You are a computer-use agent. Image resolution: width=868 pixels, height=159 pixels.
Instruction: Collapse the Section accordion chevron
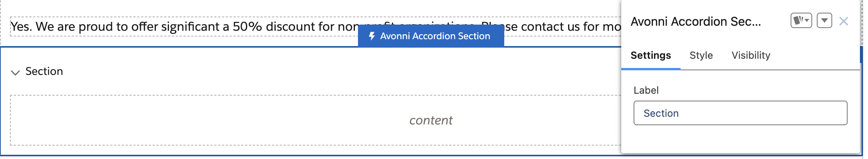click(15, 72)
